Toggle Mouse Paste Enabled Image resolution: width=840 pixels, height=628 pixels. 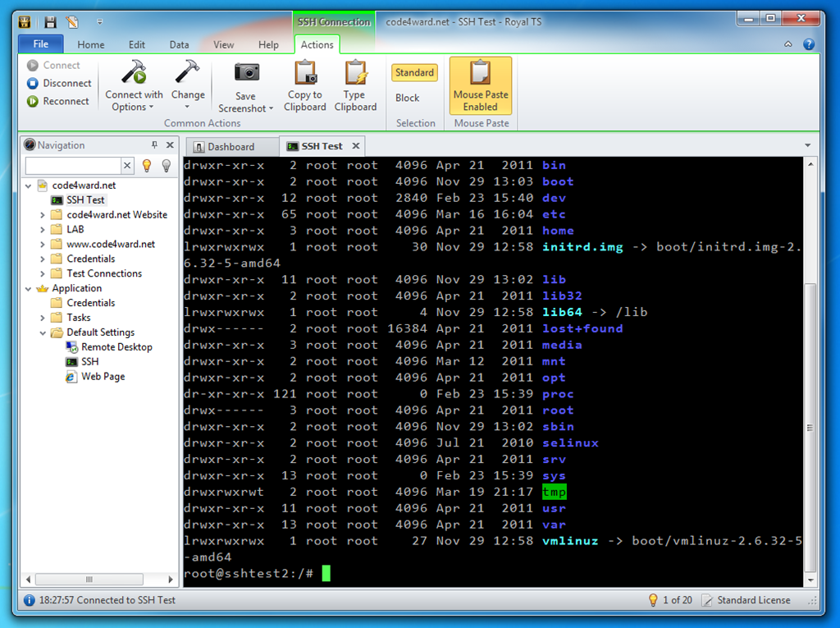(480, 86)
